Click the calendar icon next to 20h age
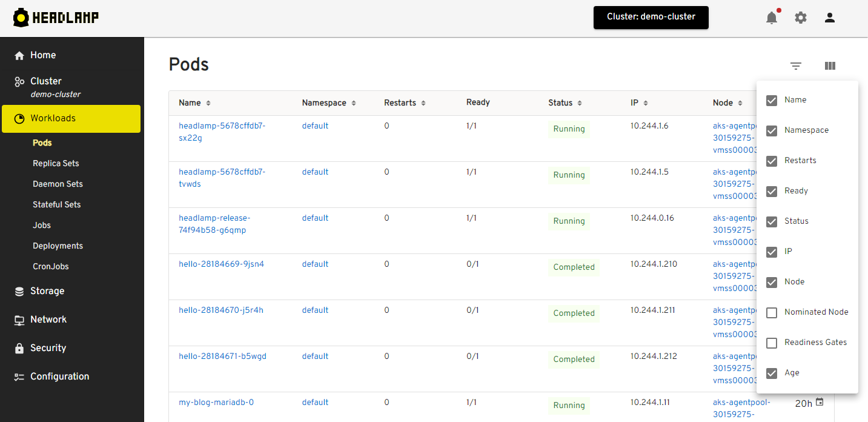Image resolution: width=868 pixels, height=422 pixels. [820, 402]
